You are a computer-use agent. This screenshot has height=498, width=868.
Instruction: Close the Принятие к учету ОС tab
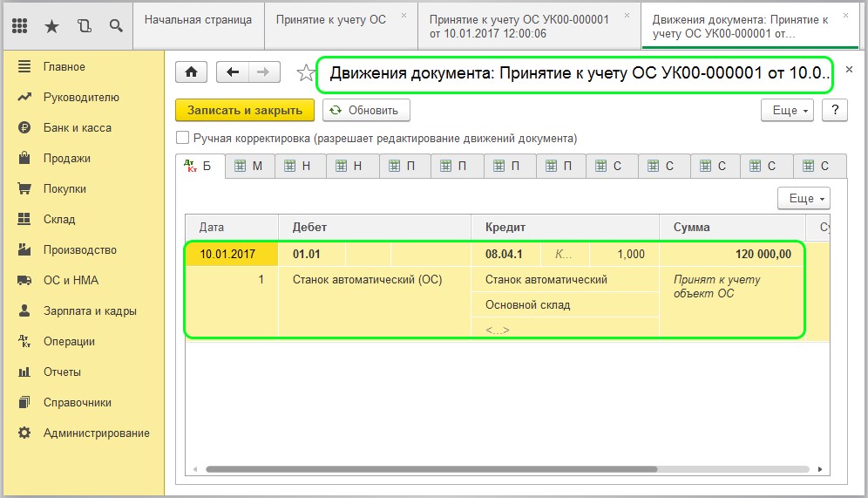pyautogui.click(x=404, y=16)
